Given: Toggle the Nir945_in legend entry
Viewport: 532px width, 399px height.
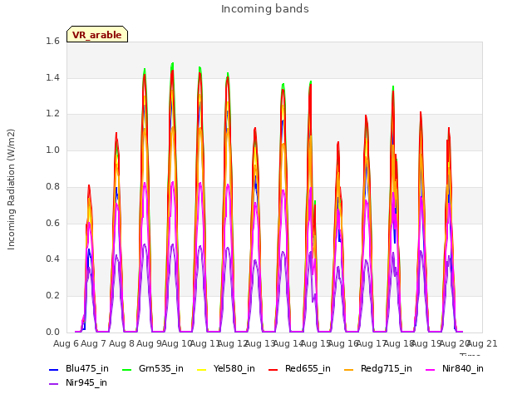Looking at the screenshot, I should [x=78, y=382].
